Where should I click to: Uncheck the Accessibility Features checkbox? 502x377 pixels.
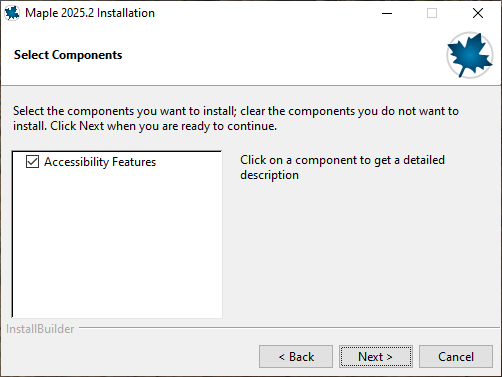[32, 162]
